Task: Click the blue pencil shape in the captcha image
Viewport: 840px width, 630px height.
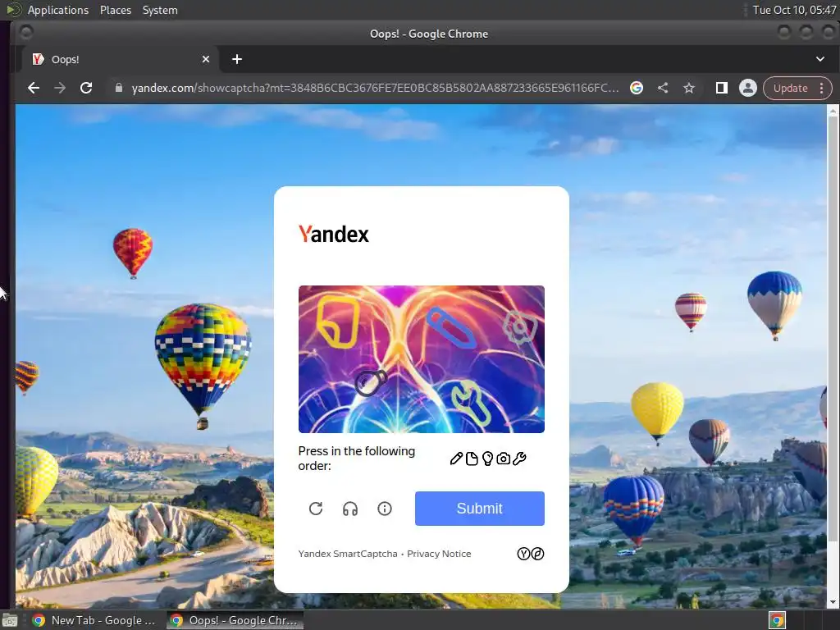Action: [x=451, y=328]
